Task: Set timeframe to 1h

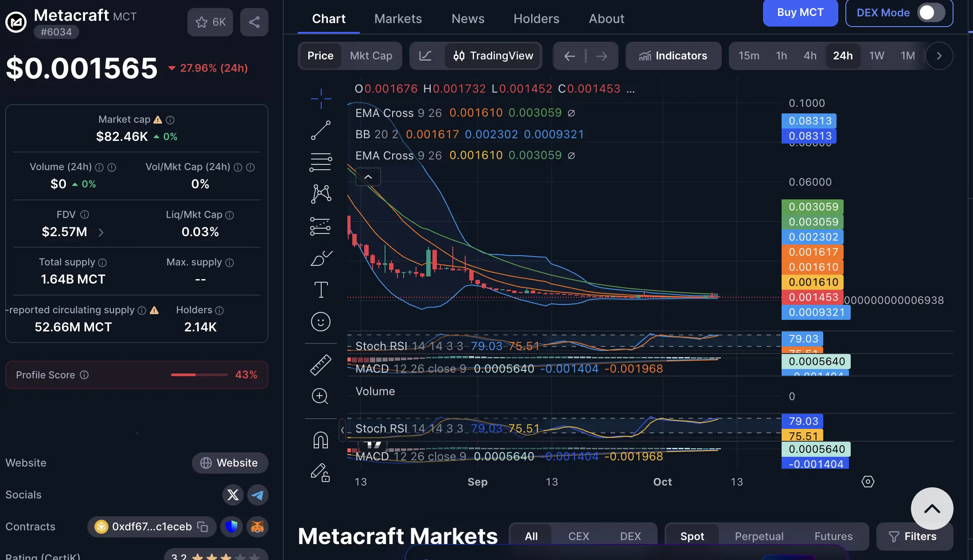Action: point(781,56)
